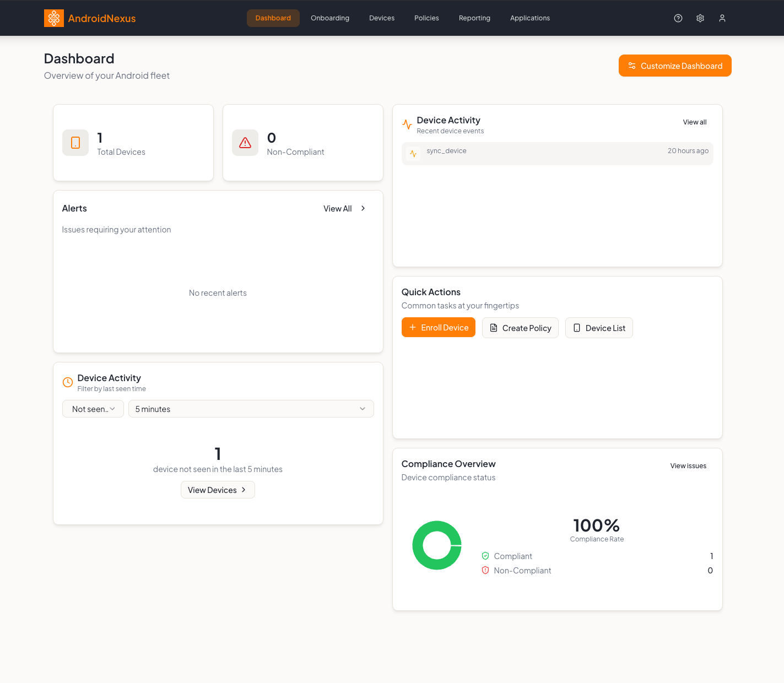Click the user profile icon
The image size is (784, 683).
point(722,18)
